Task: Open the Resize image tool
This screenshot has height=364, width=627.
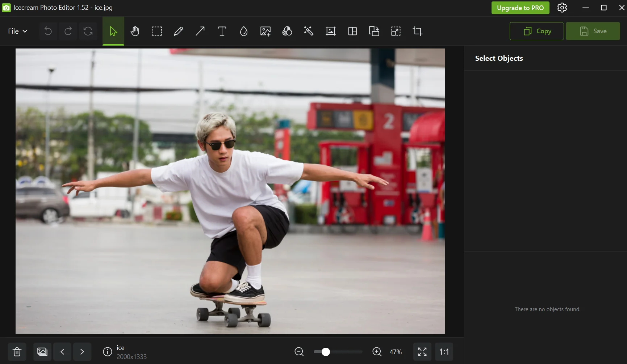Action: click(x=396, y=31)
